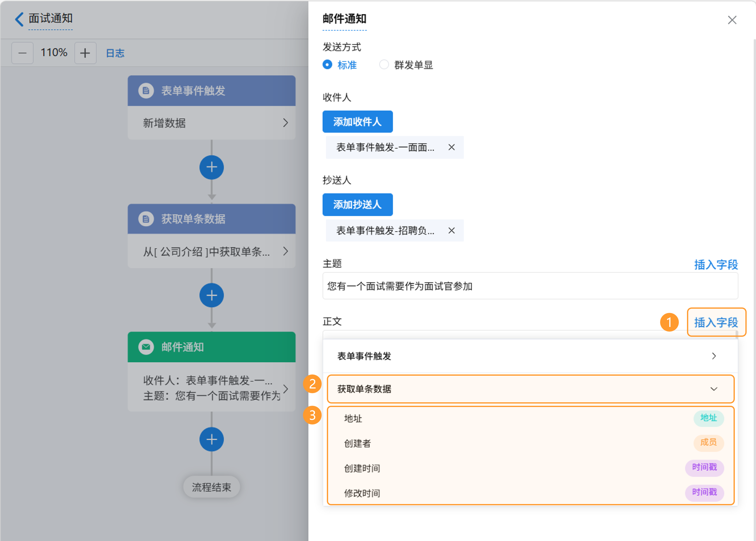Screen dimensions: 756x541
Task: Click the 添加收件人 button
Action: click(x=357, y=122)
